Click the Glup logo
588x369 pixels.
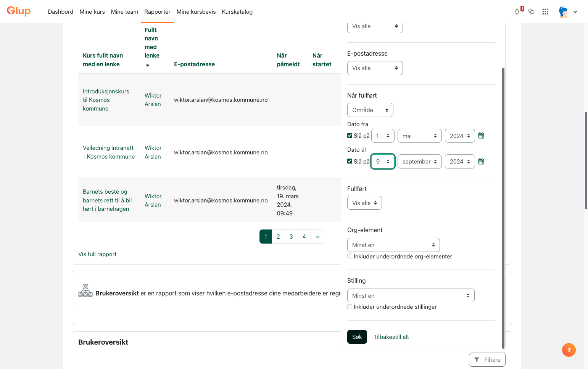coord(19,11)
